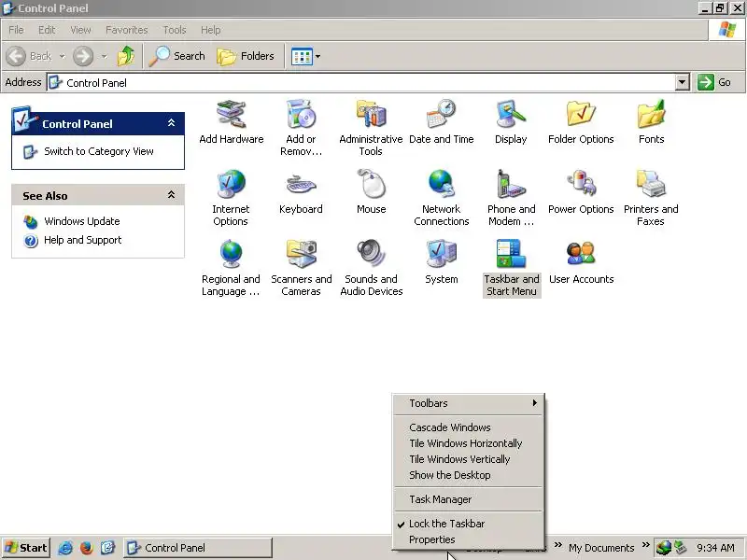Open the Help menu

[211, 30]
